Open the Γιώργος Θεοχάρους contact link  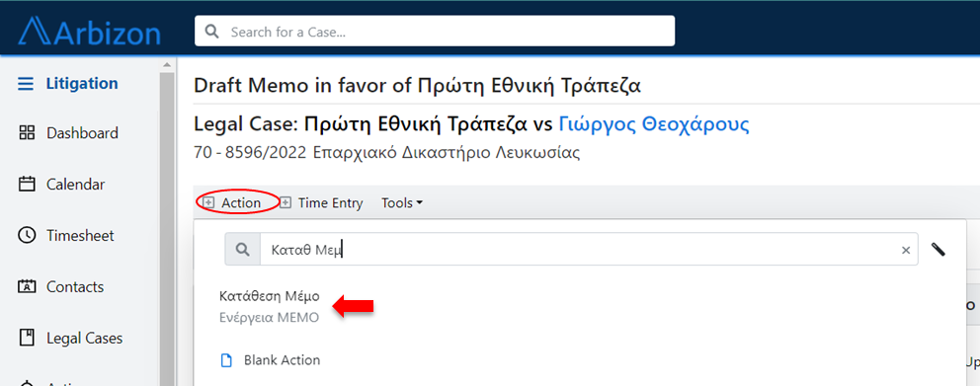tap(654, 124)
